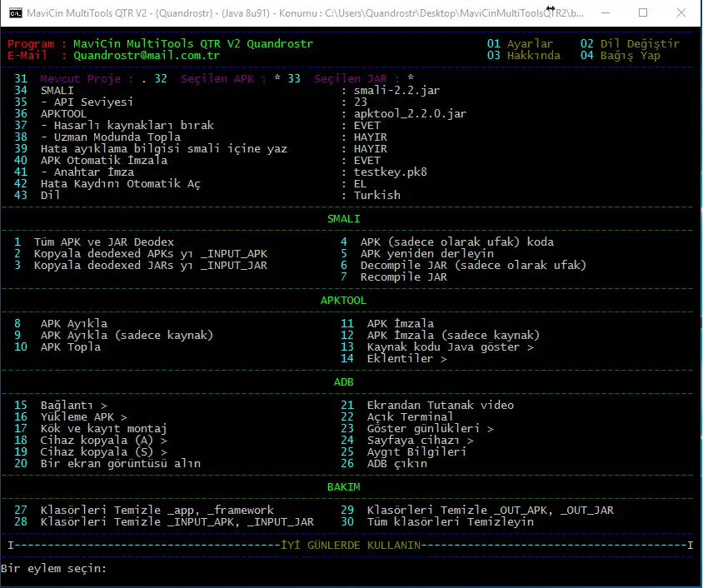This screenshot has width=703, height=588.
Task: Open "Cihaz kopyala (S) >" submenu
Action: click(103, 451)
